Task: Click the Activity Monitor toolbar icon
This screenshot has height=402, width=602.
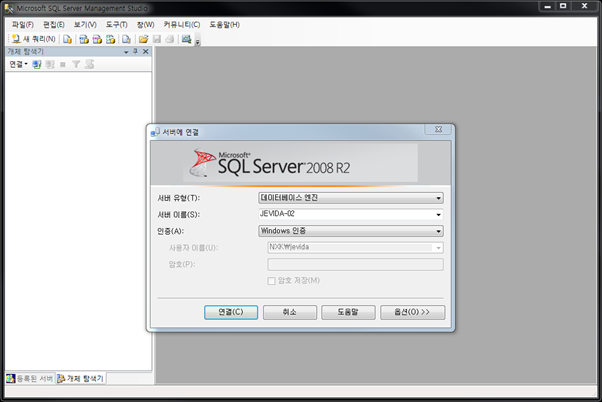Action: (187, 39)
